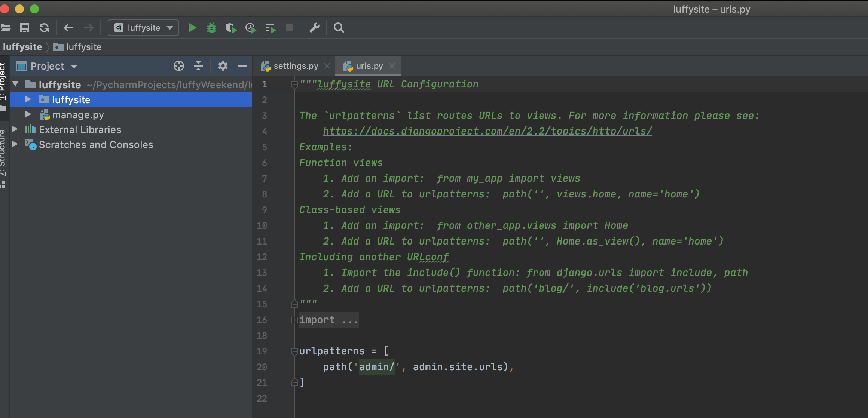Viewport: 868px width, 418px height.
Task: Start debugging with the green bug icon
Action: 212,28
